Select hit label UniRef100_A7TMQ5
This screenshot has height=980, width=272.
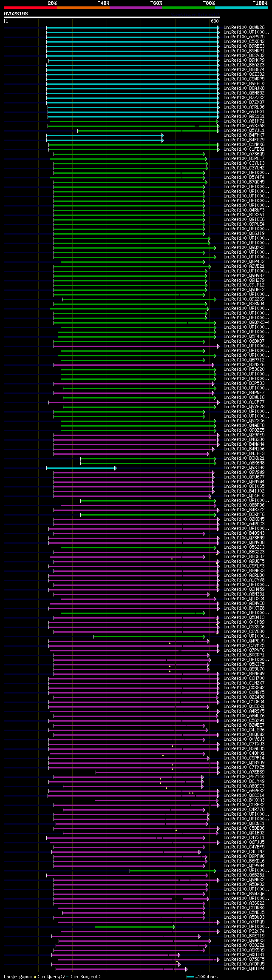[x=244, y=922]
